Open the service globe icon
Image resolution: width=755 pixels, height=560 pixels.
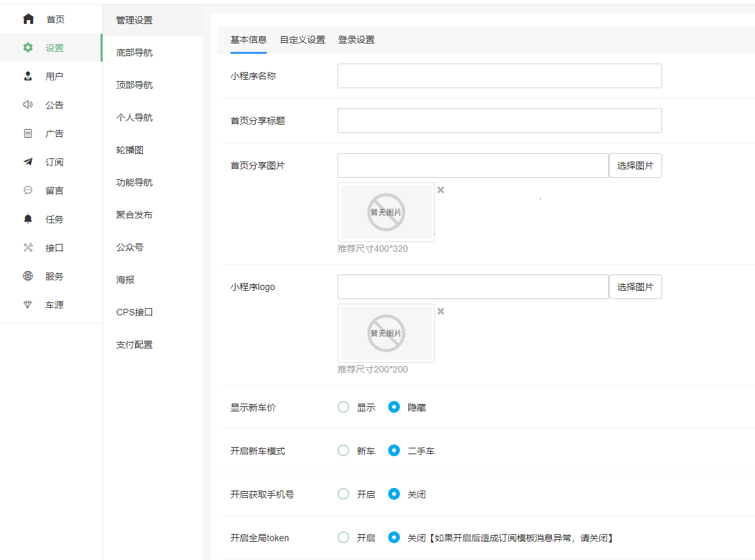(x=28, y=276)
